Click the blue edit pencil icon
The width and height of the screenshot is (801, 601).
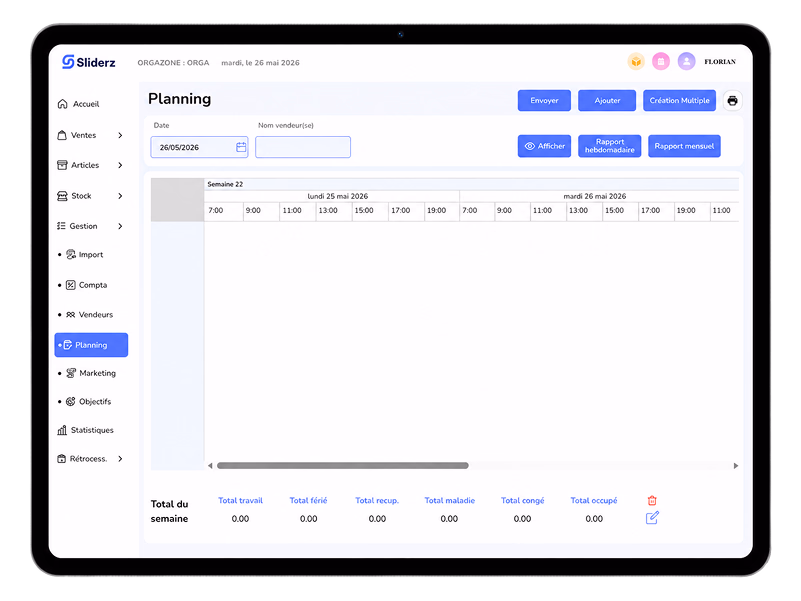[652, 518]
